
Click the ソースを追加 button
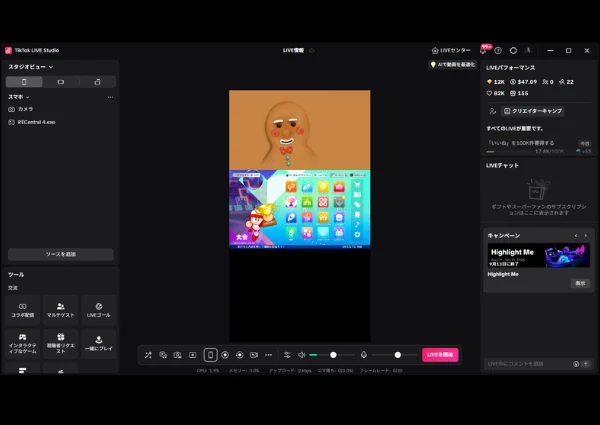coord(61,254)
